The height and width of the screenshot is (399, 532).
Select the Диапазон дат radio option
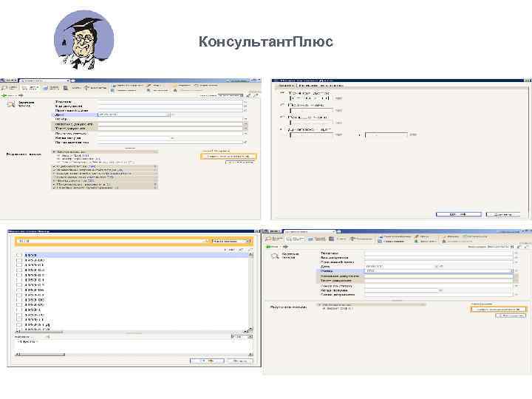(282, 129)
